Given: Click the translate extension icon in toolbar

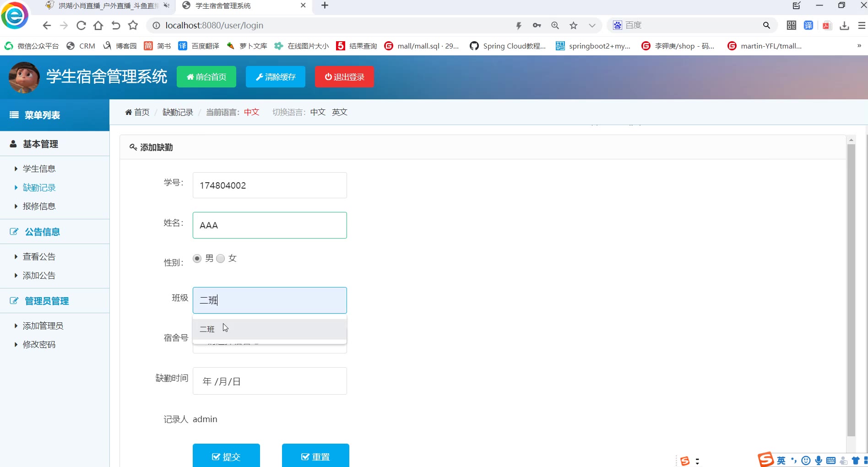Looking at the screenshot, I should click(809, 26).
